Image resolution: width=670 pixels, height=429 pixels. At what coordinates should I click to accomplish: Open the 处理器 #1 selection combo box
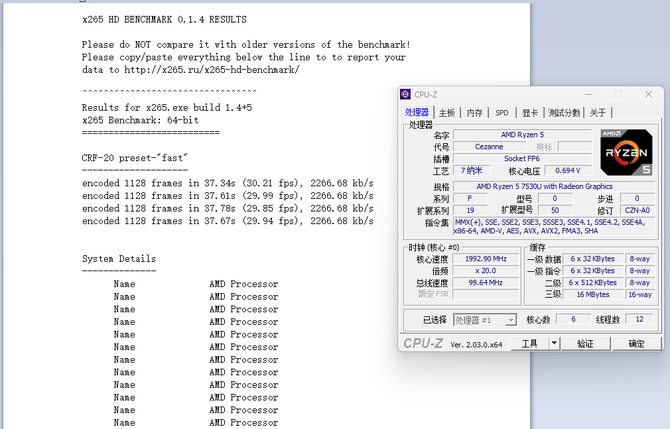pos(485,320)
